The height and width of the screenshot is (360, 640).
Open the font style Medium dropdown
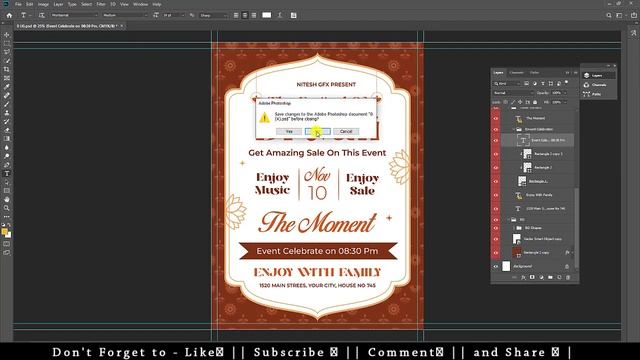point(124,15)
